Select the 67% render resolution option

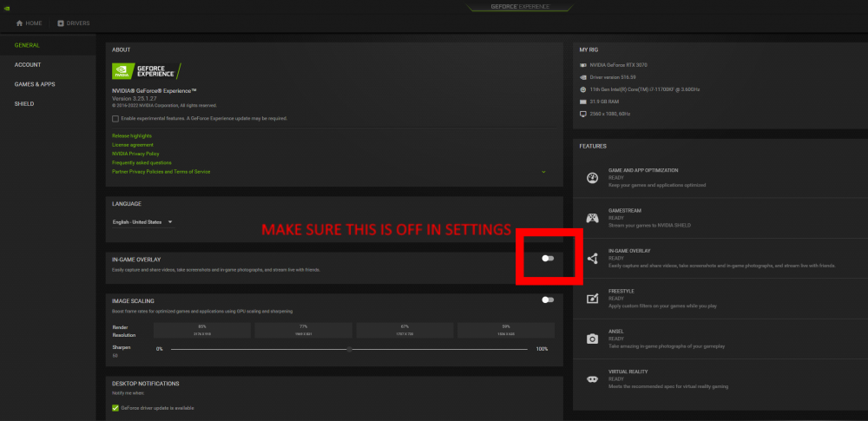coord(404,330)
